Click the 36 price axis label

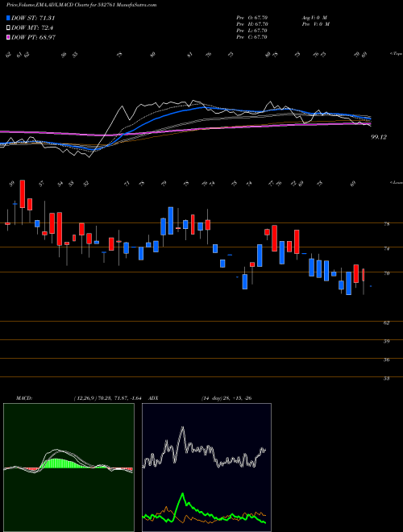pyautogui.click(x=386, y=360)
